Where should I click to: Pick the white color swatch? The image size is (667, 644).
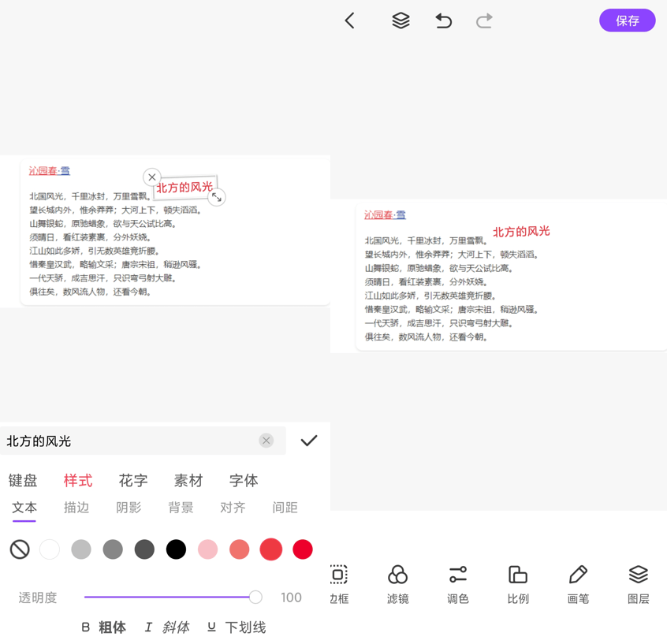click(50, 549)
